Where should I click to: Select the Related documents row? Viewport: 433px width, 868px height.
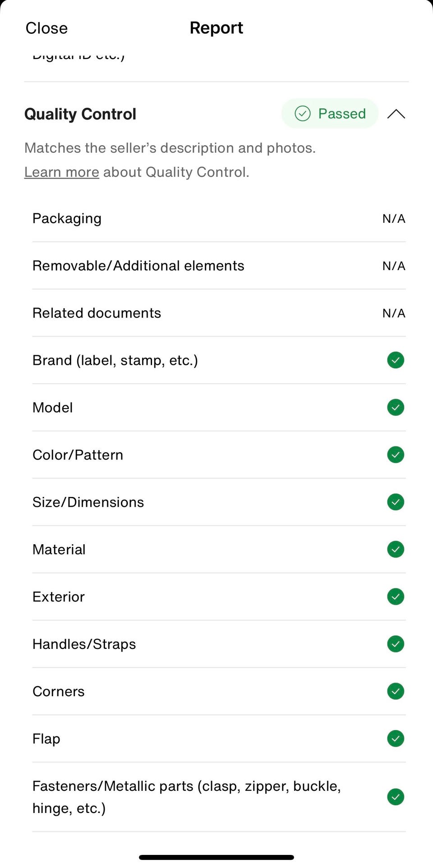(x=97, y=313)
